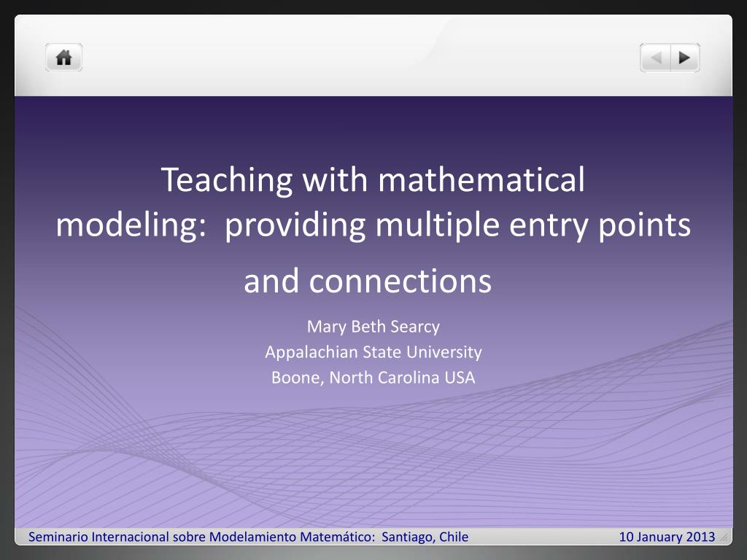The image size is (747, 560).
Task: Click the Home icon button
Action: pyautogui.click(x=64, y=58)
